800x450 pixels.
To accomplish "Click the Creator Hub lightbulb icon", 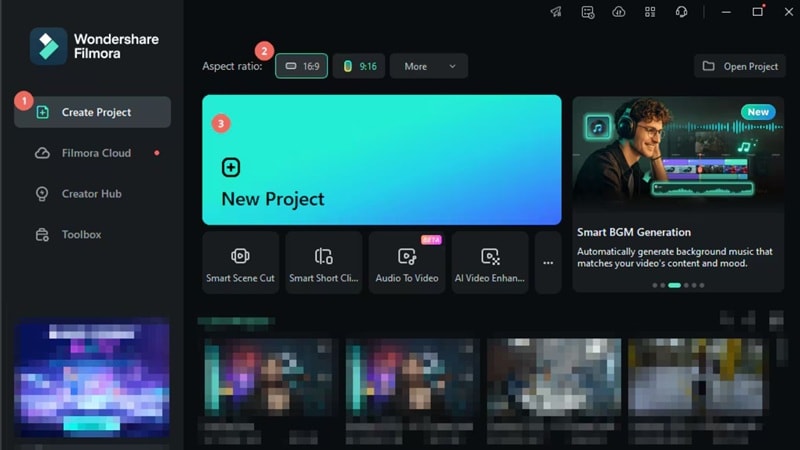I will pyautogui.click(x=42, y=194).
